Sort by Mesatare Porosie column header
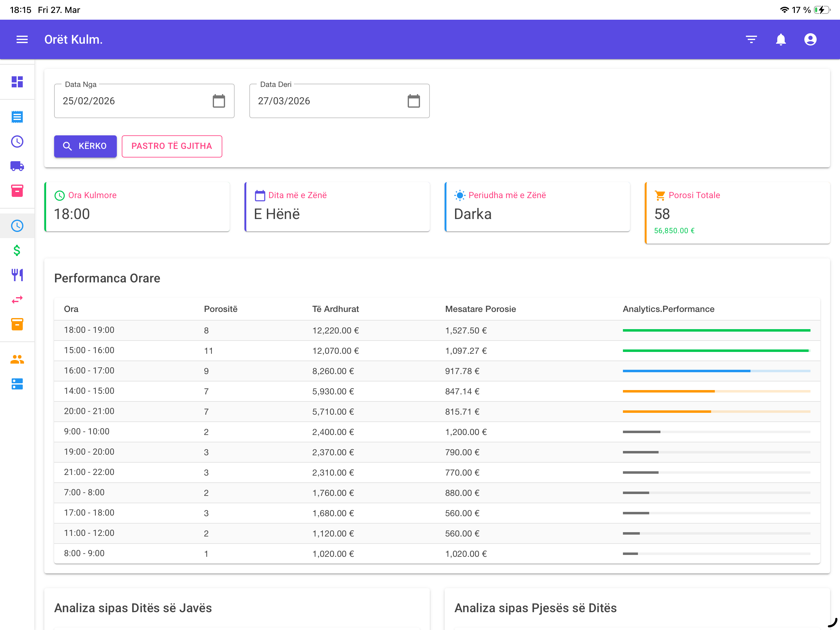The height and width of the screenshot is (630, 840). pyautogui.click(x=480, y=309)
